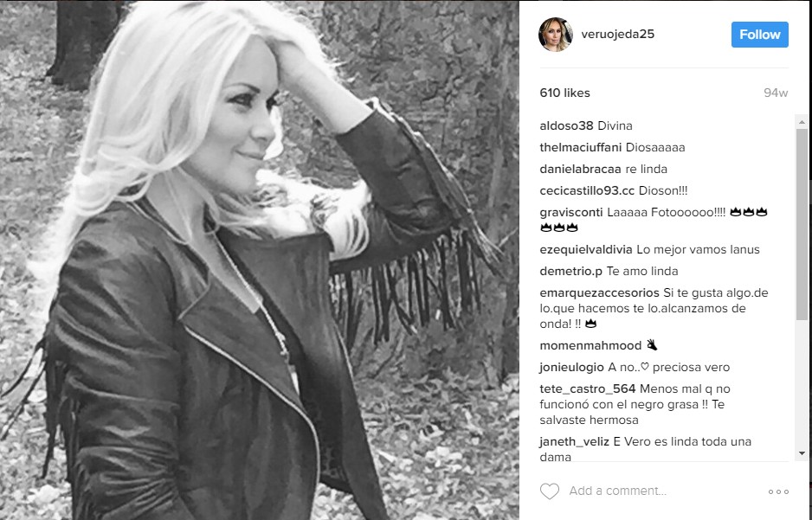Click the comments scrollbar thumb
812x520 pixels.
click(x=802, y=224)
